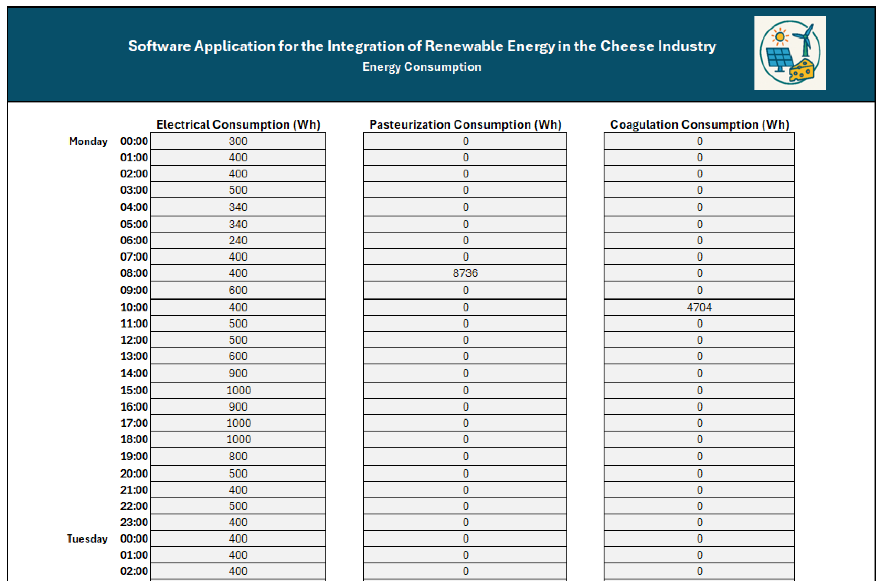Click the Monday 23:00 time label
Viewport: 881px width, 588px height.
coord(134,522)
